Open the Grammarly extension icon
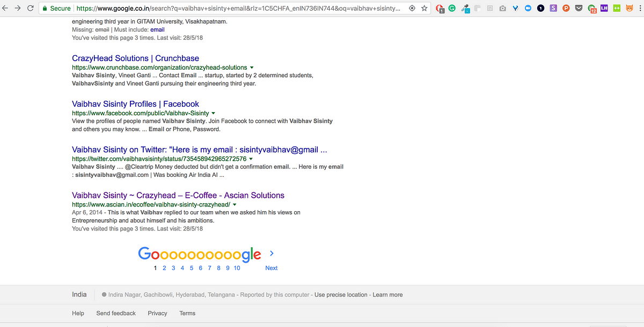Image resolution: width=644 pixels, height=327 pixels. click(452, 8)
